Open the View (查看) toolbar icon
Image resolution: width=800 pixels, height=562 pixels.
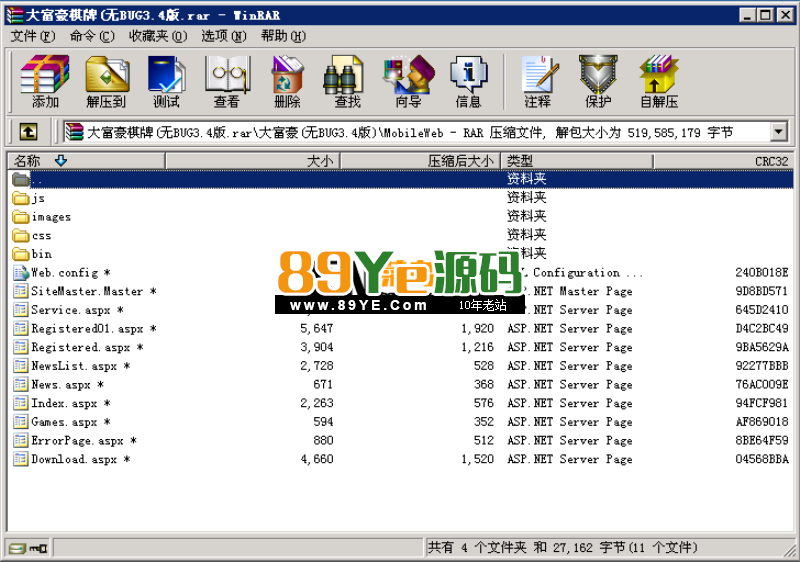click(227, 81)
